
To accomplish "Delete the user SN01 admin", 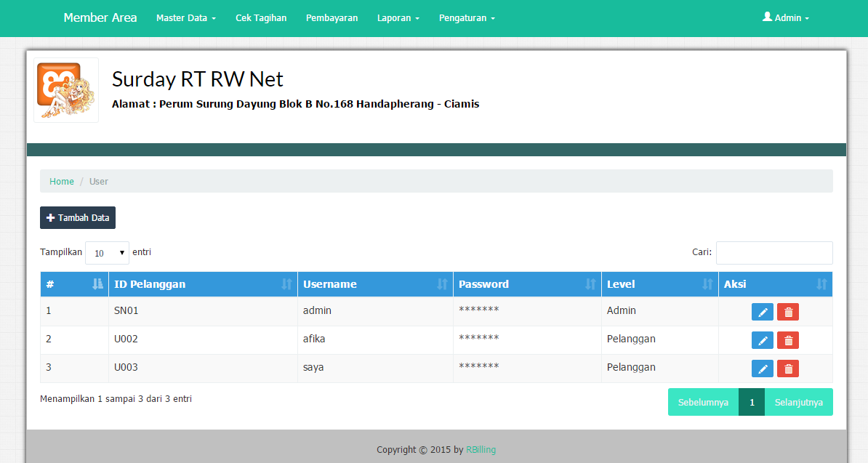I will [788, 312].
